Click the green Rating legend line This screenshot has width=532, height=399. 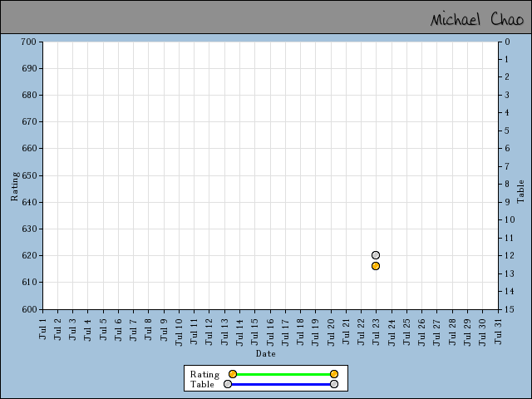(x=283, y=374)
